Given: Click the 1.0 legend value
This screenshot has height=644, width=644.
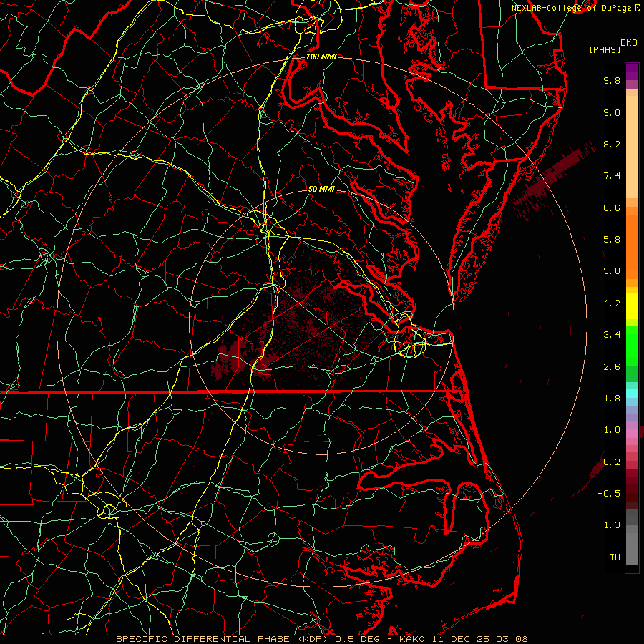Looking at the screenshot, I should click(x=612, y=430).
